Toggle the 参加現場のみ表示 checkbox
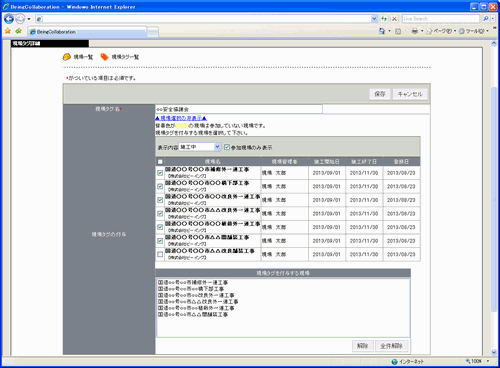Viewport: 500px width, 368px height. [x=227, y=147]
